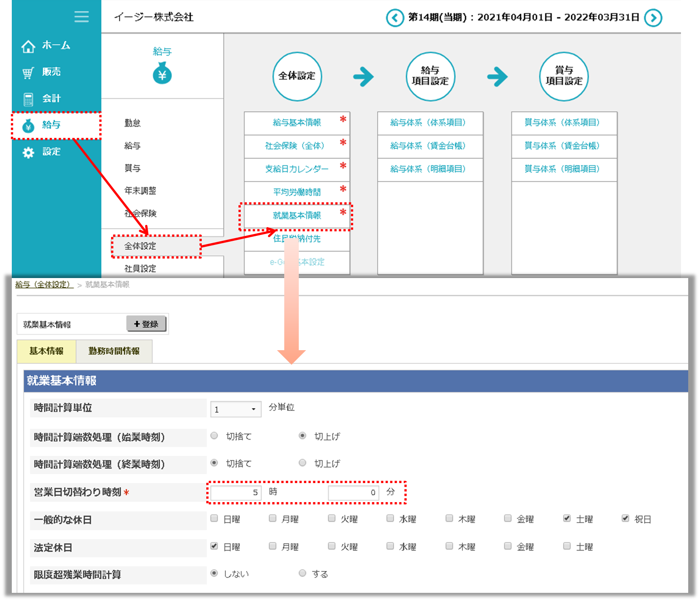The width and height of the screenshot is (700, 601).
Task: Open the 就業基本情報 link
Action: [297, 215]
